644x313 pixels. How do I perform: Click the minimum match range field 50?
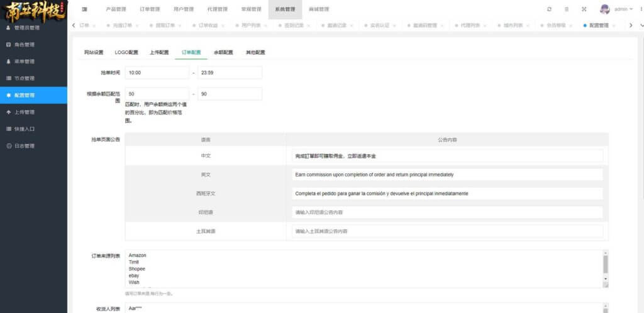(x=157, y=94)
